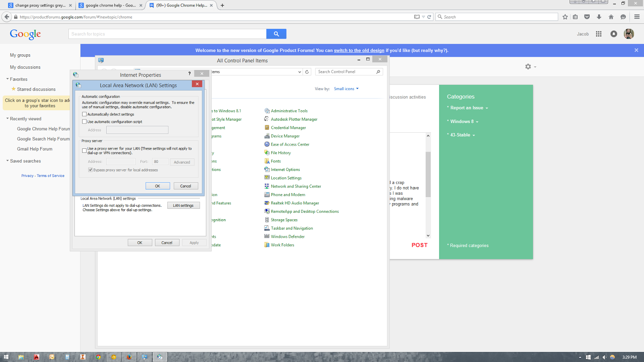Open the browser downloads arrow
Viewport: 644px width, 362px height.
pos(599,17)
